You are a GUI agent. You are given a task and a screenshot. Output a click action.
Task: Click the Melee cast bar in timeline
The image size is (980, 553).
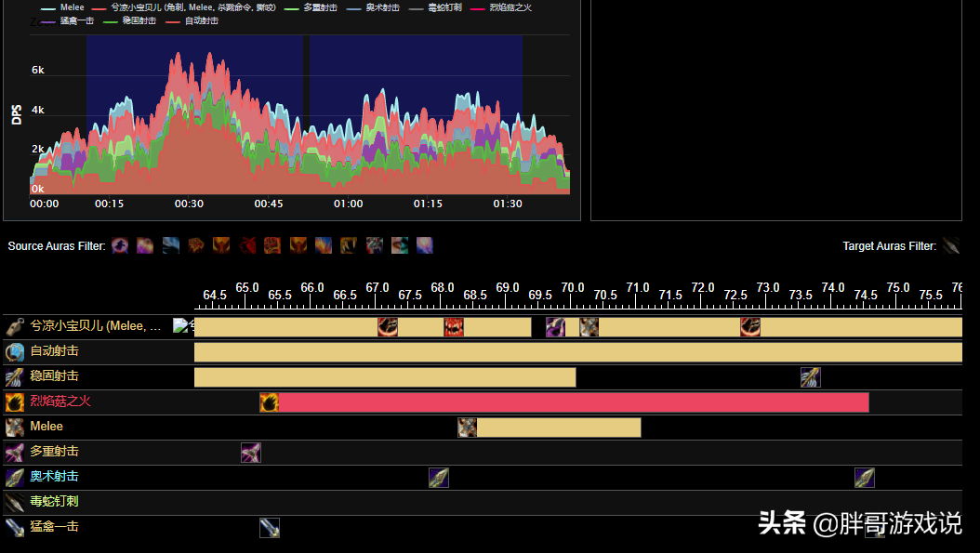click(x=558, y=428)
